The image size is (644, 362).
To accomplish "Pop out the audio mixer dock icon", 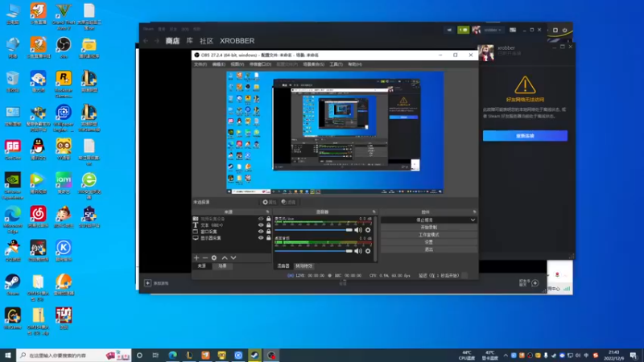I will point(374,212).
